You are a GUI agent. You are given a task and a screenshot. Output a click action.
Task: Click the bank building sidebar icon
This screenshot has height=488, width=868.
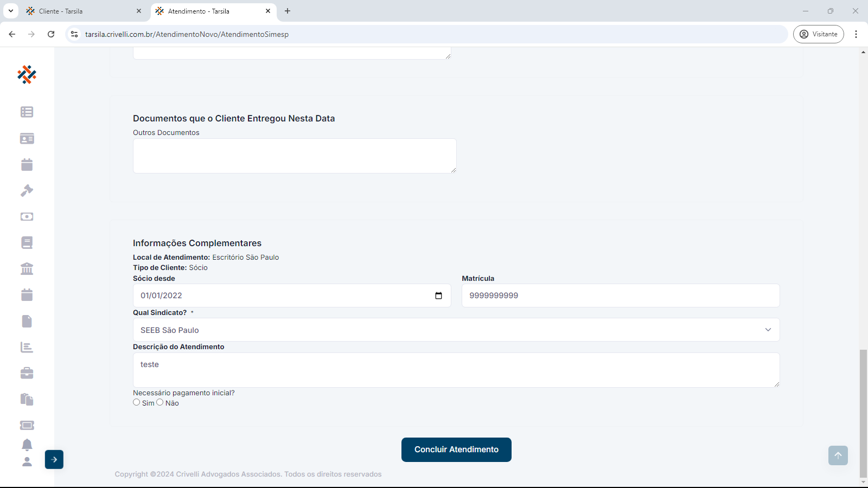27,269
